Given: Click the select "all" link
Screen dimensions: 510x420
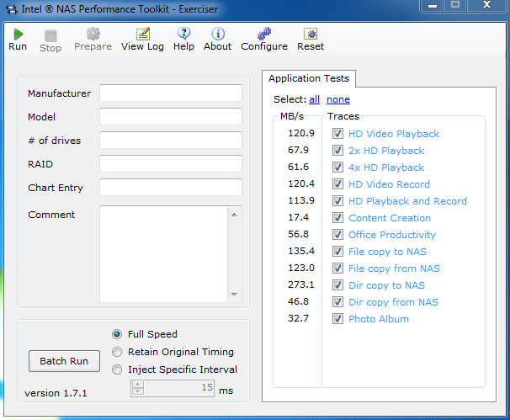Looking at the screenshot, I should 314,99.
